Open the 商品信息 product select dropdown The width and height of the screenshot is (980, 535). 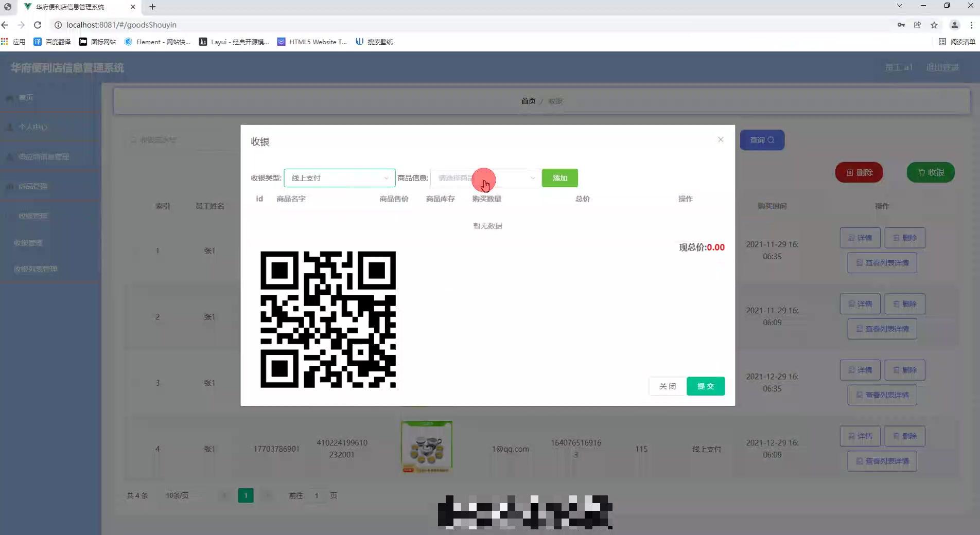pyautogui.click(x=485, y=178)
